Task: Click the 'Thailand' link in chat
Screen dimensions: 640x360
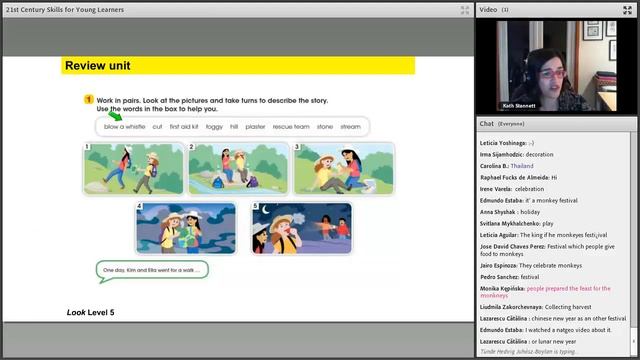Action: (522, 166)
